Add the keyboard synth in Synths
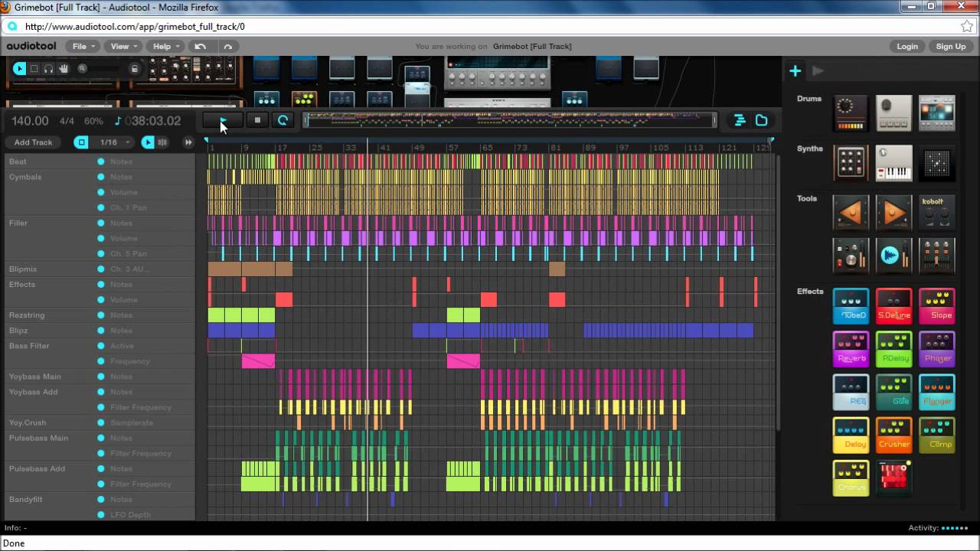 [x=893, y=163]
